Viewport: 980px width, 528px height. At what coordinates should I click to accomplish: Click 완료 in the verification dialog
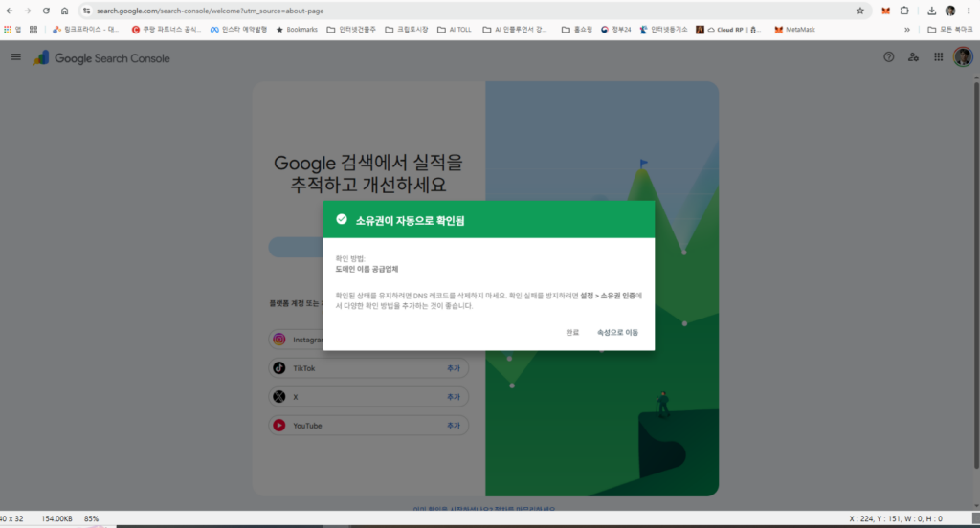572,333
